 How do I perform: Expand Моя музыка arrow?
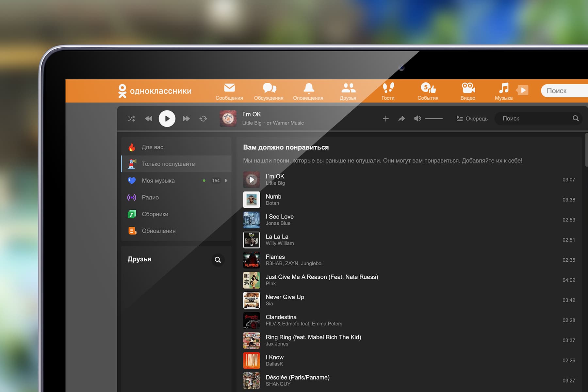click(x=226, y=181)
